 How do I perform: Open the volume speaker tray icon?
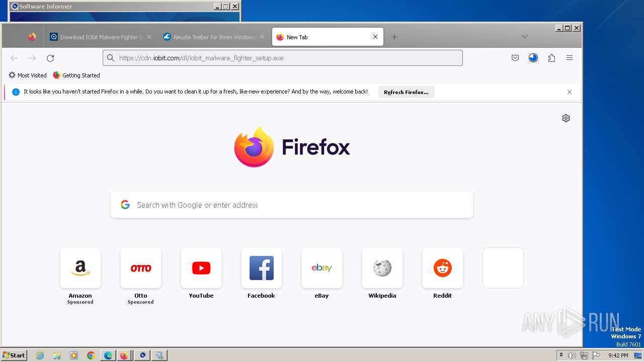(x=572, y=355)
